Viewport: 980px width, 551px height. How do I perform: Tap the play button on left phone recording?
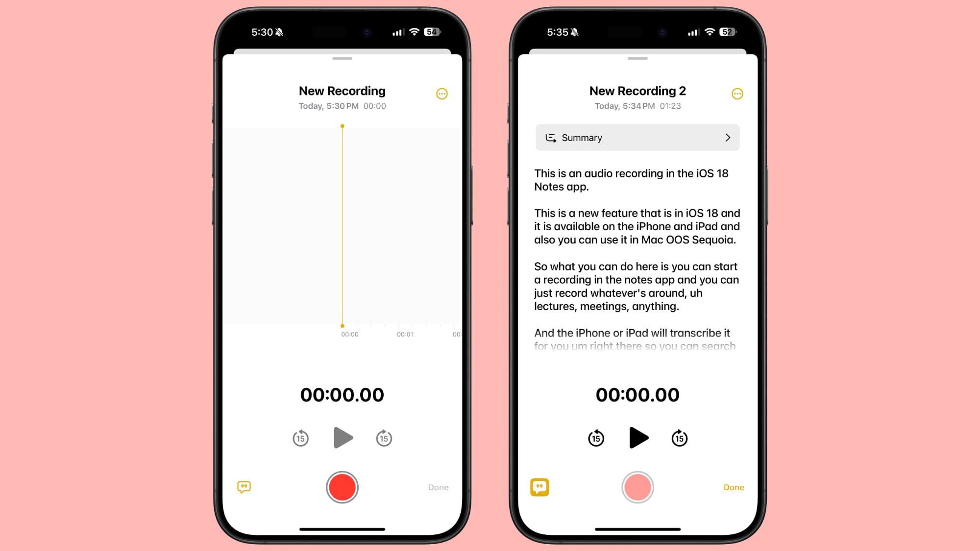tap(342, 438)
